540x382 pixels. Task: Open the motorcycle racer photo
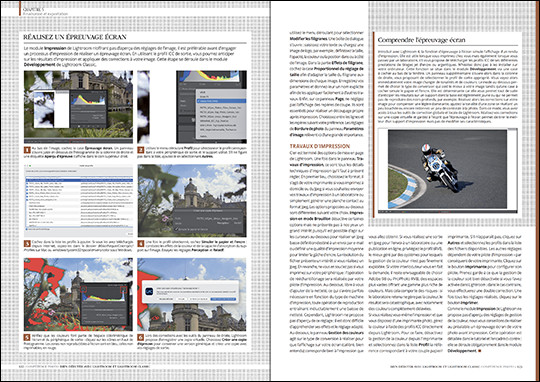(x=447, y=170)
